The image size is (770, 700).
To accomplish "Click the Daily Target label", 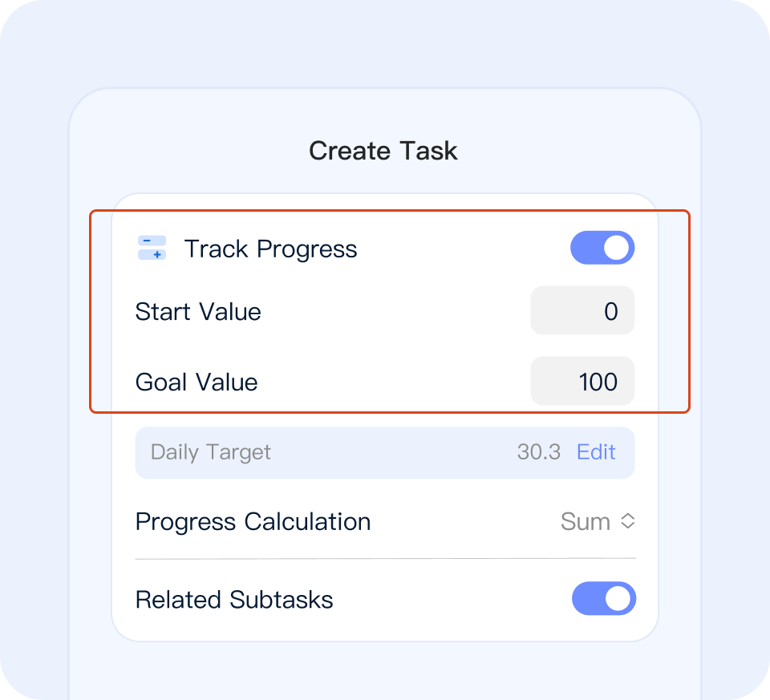I will (x=211, y=452).
